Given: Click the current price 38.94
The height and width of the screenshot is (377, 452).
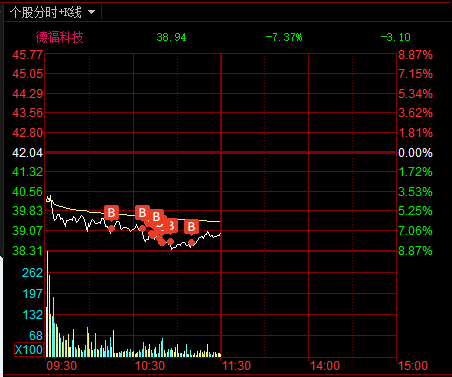Looking at the screenshot, I should click(x=171, y=37).
